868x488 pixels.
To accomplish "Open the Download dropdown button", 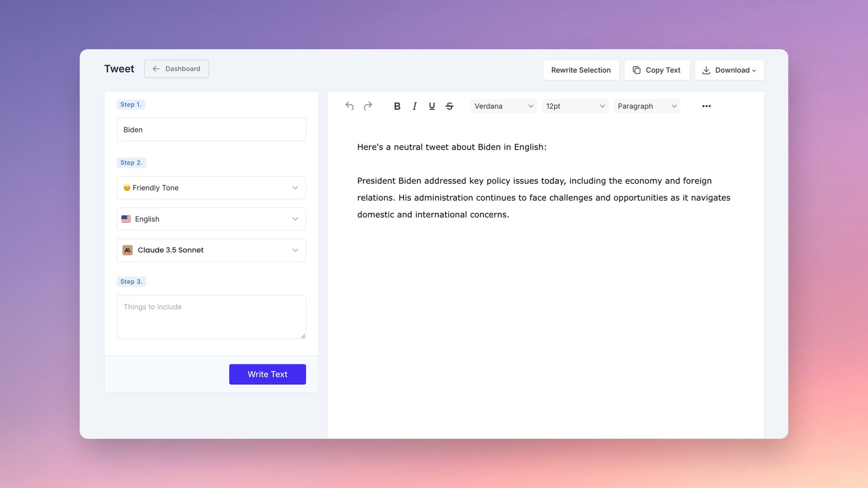I will point(729,70).
